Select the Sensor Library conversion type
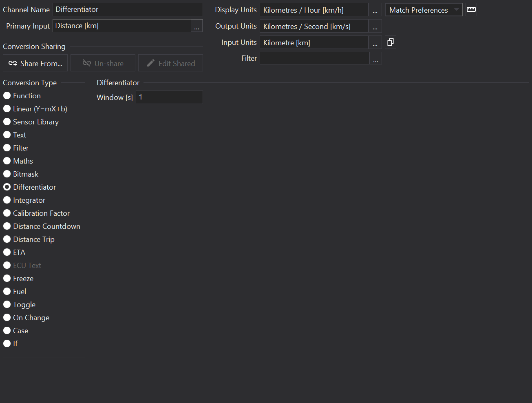Screen dimensions: 532x403 7,122
